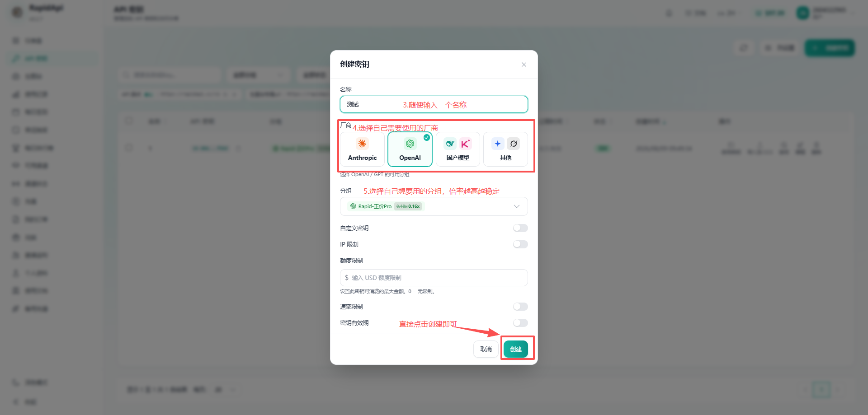Open the 分组 dropdown showing Rapid-正价Pro
Screen dimensions: 868x415
pyautogui.click(x=434, y=206)
